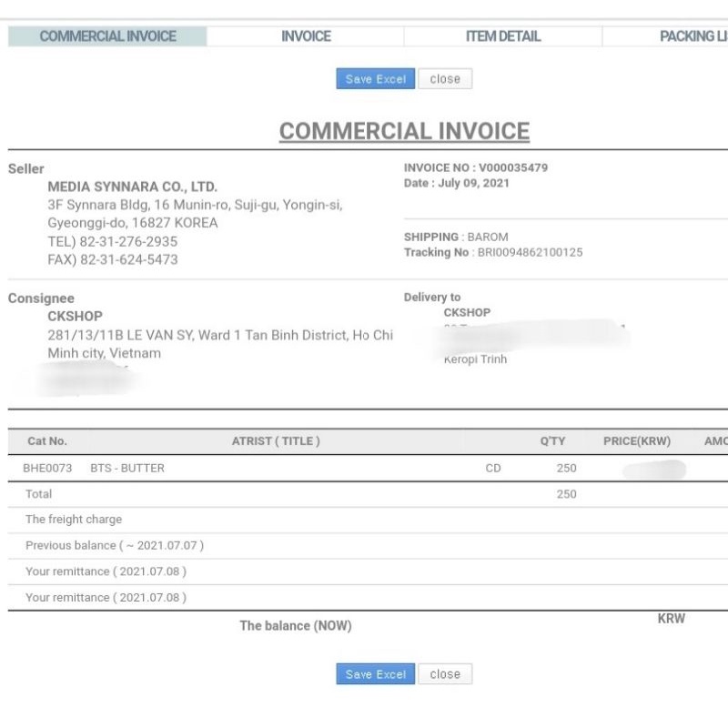Click the Q'TY column header
728x728 pixels.
(552, 441)
